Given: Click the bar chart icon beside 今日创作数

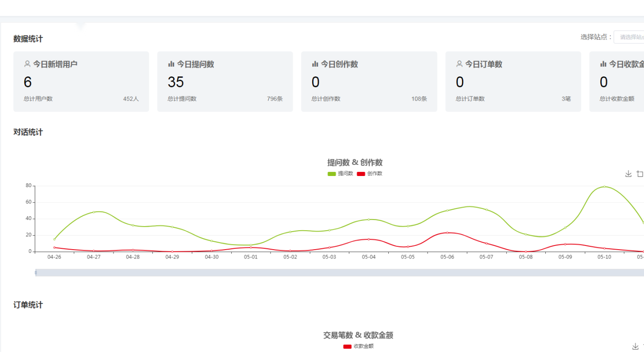Looking at the screenshot, I should [315, 64].
